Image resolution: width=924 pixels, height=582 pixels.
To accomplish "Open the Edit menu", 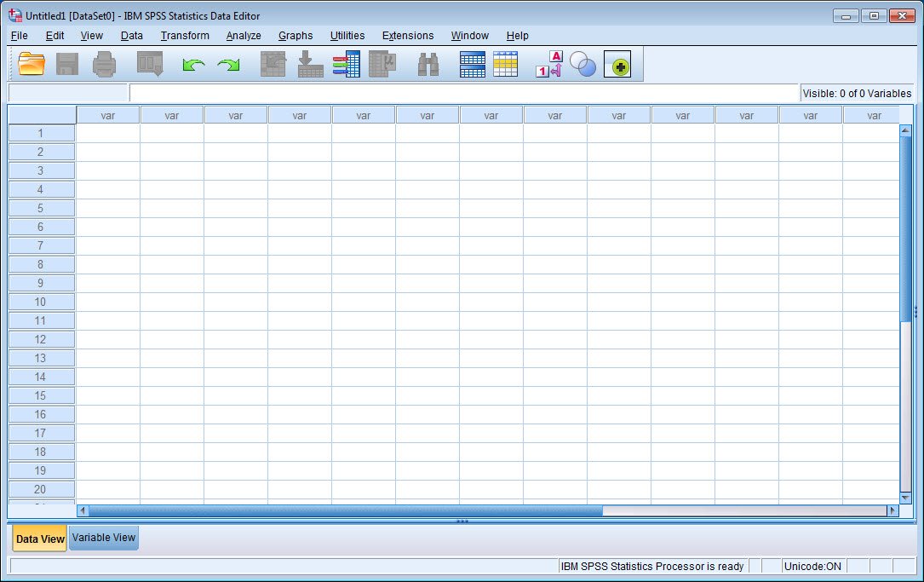I will pos(55,36).
